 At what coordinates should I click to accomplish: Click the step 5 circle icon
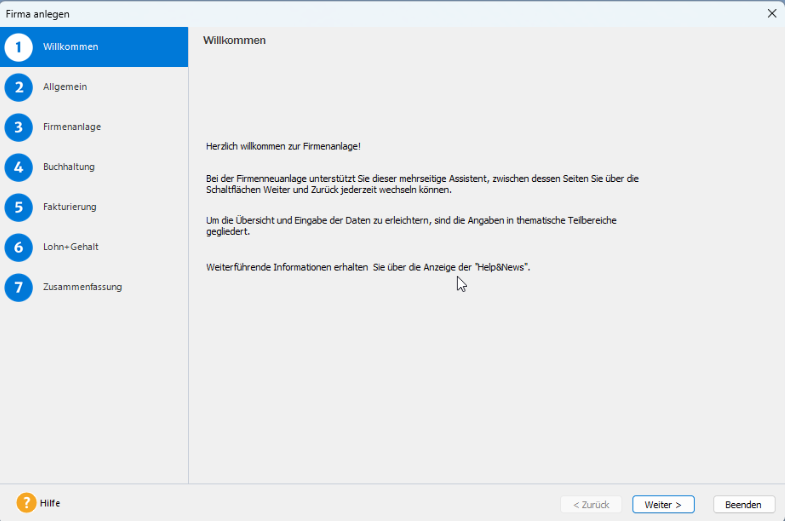click(x=19, y=208)
